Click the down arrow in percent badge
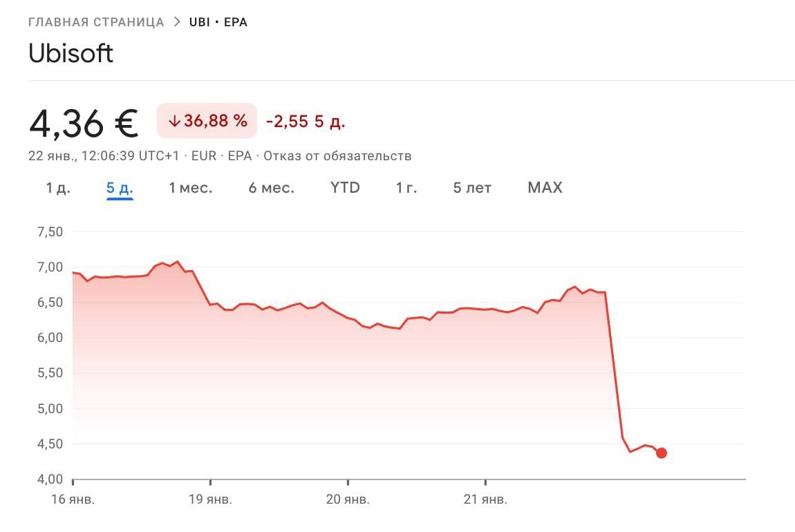795x532 pixels. pos(174,122)
